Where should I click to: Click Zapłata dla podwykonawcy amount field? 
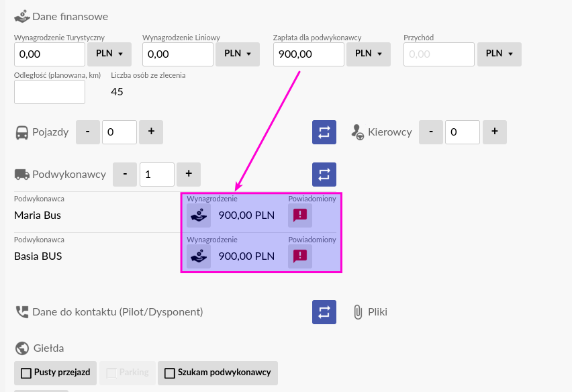[x=309, y=54]
